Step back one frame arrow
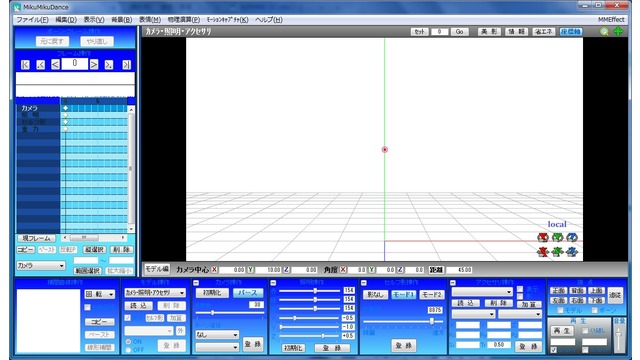 coord(56,64)
